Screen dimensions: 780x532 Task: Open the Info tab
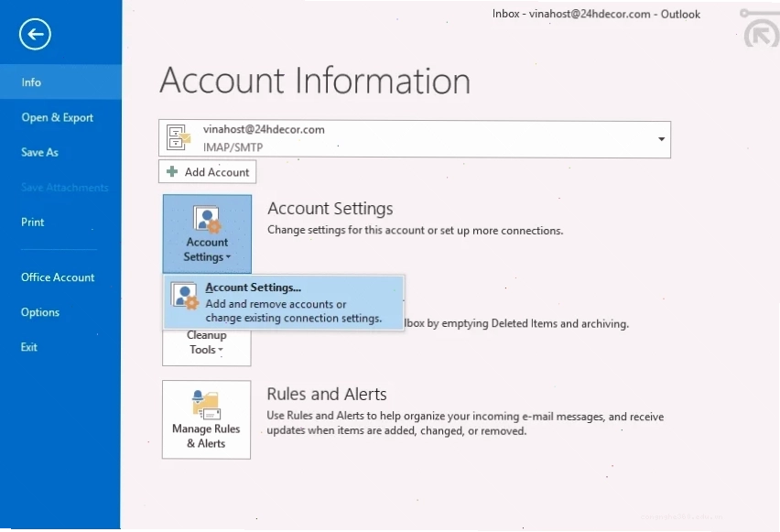point(60,82)
